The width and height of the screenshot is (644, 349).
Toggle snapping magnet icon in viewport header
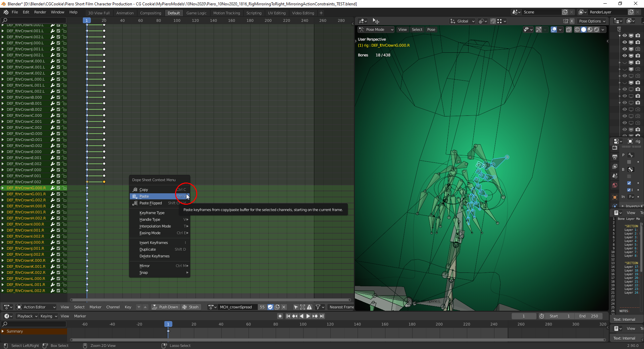(x=493, y=21)
